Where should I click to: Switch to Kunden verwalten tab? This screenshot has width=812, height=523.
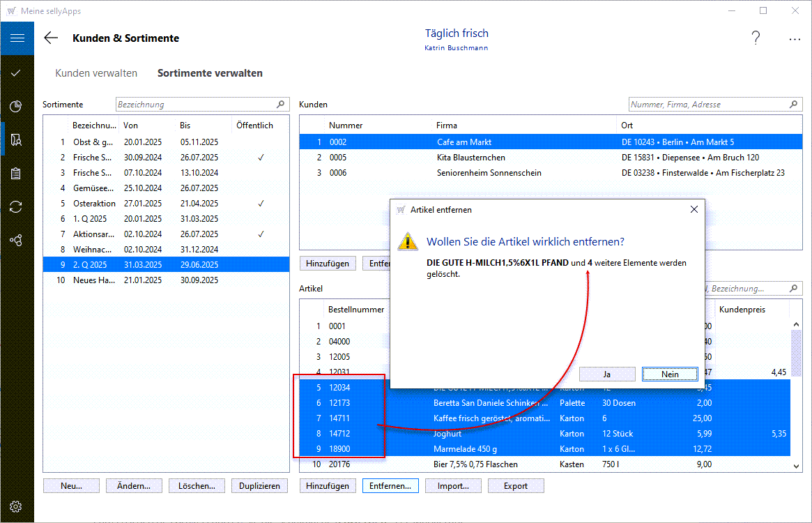click(x=96, y=73)
